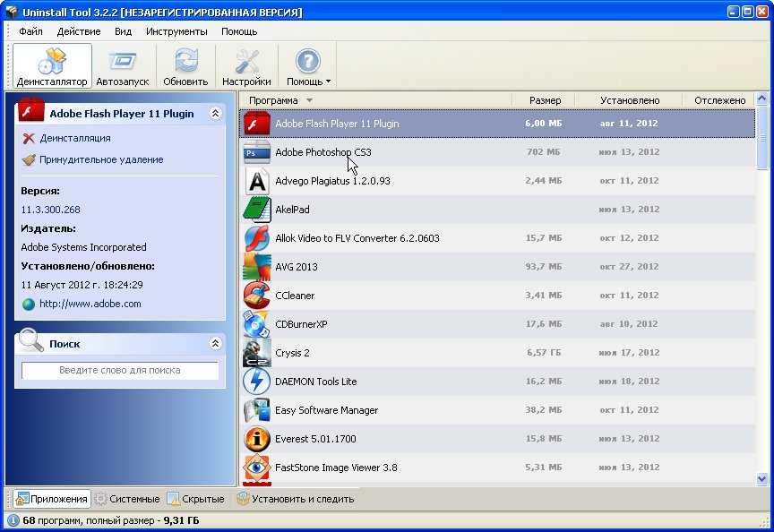This screenshot has width=774, height=532.
Task: Sort by the Программа column header
Action: pos(375,100)
